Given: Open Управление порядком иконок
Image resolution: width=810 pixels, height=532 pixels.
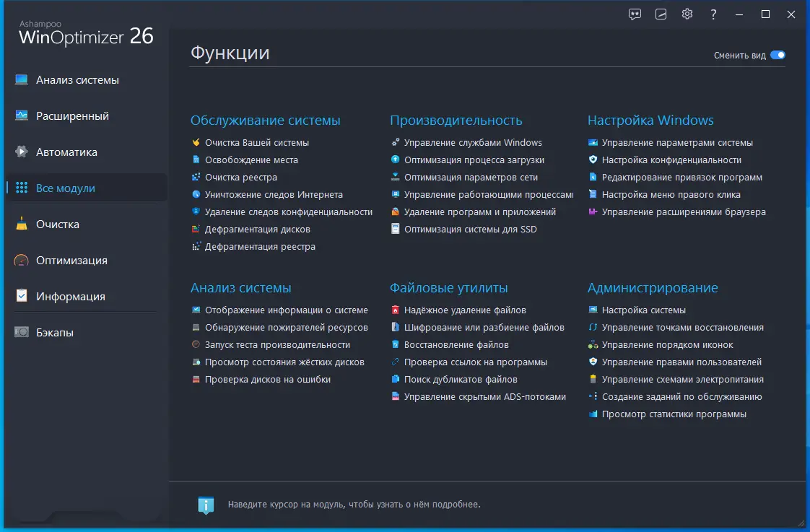Looking at the screenshot, I should pos(668,344).
